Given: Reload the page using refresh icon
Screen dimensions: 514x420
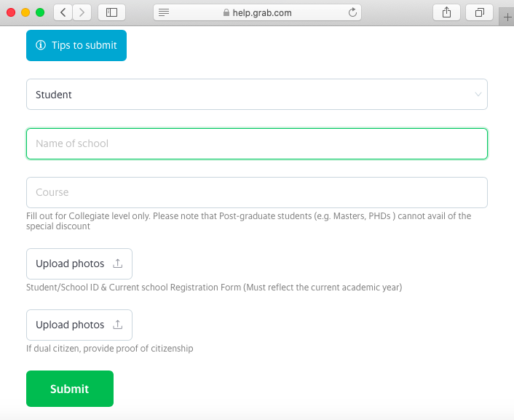Looking at the screenshot, I should [x=352, y=12].
